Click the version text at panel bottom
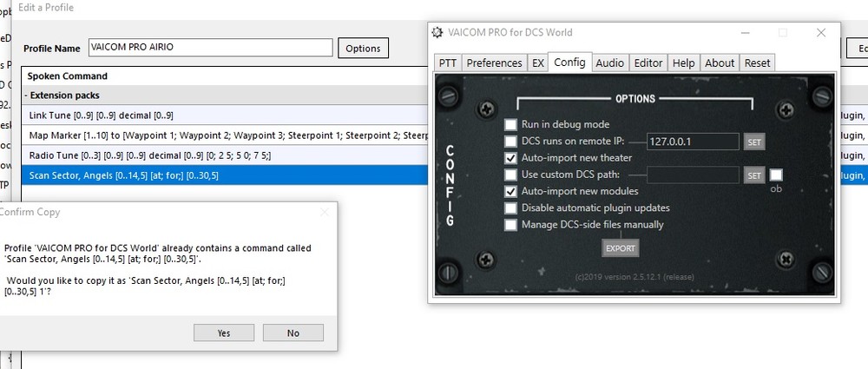Viewport: 868px width, 369px height. (634, 276)
